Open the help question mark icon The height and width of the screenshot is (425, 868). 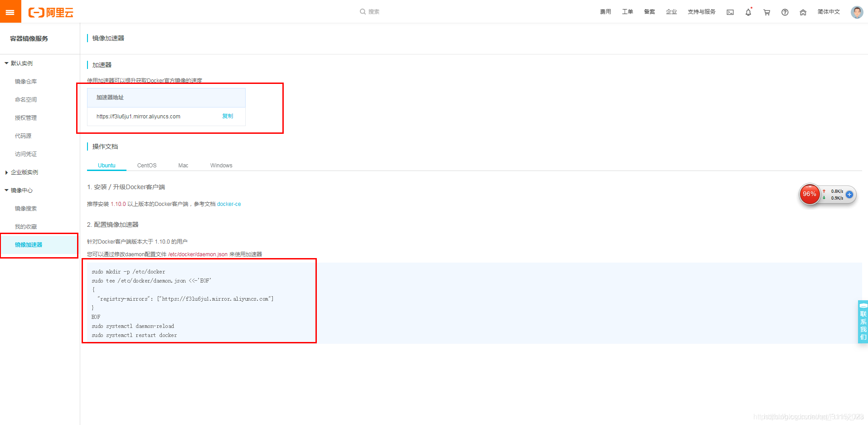[x=785, y=12]
